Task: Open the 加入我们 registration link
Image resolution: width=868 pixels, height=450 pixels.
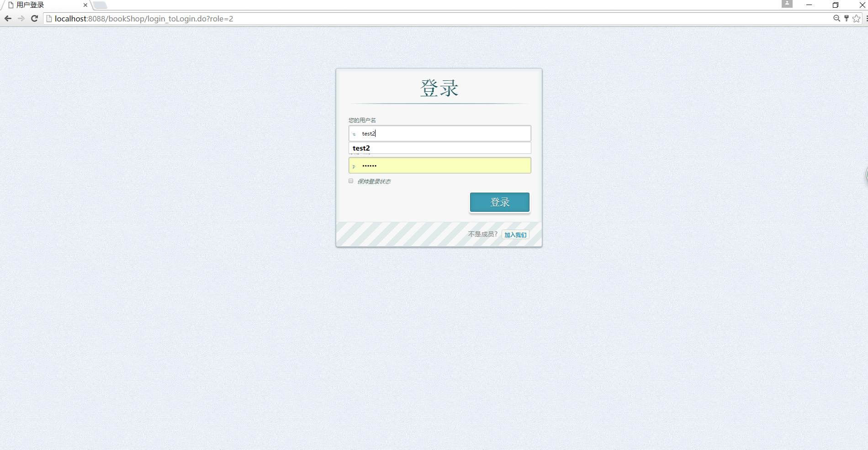Action: [515, 235]
